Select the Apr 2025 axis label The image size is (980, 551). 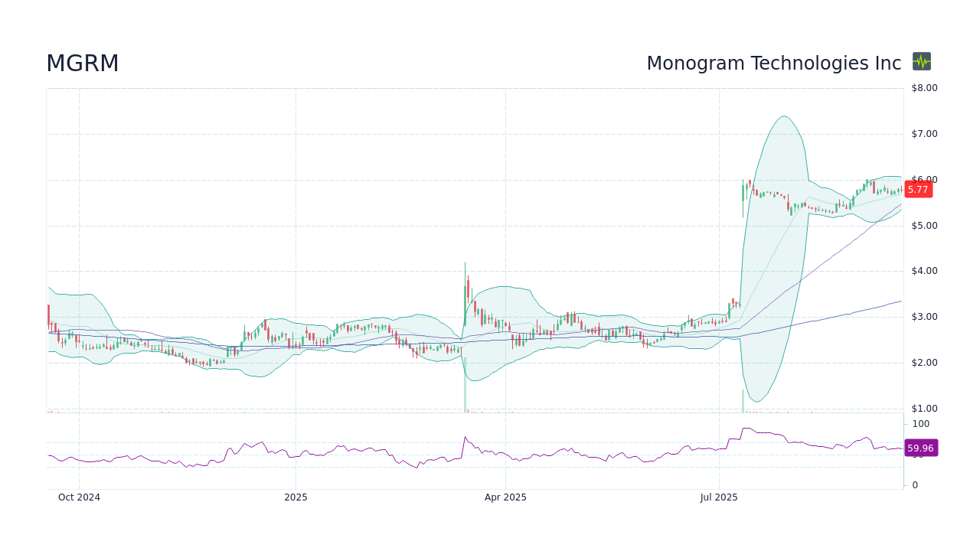tap(505, 497)
